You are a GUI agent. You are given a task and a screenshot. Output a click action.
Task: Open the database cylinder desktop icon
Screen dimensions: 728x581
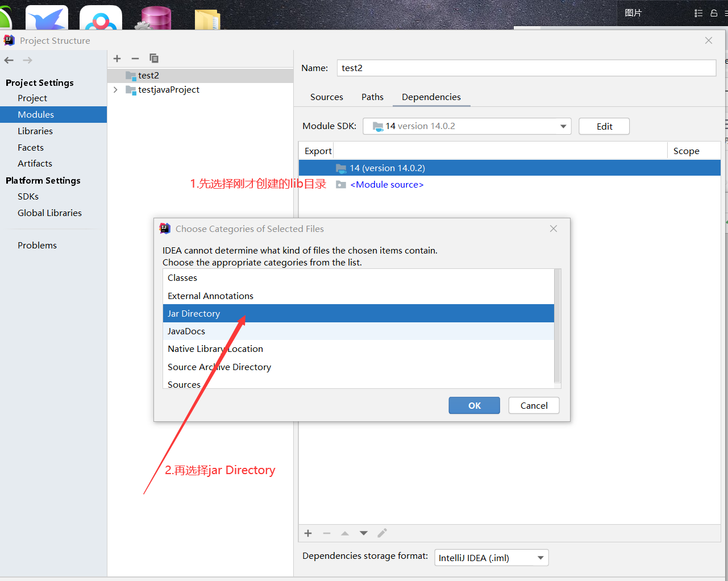coord(154,18)
